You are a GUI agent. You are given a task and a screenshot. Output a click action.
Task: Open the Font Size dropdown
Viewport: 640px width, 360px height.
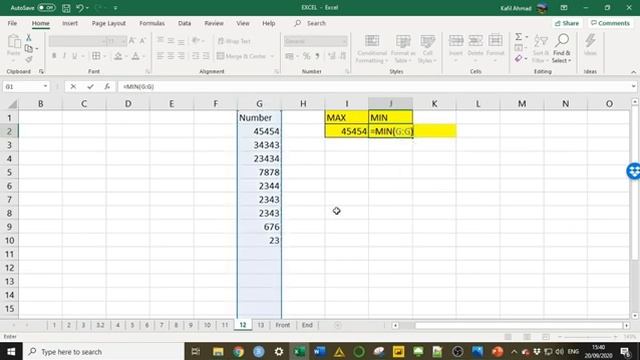click(x=123, y=41)
